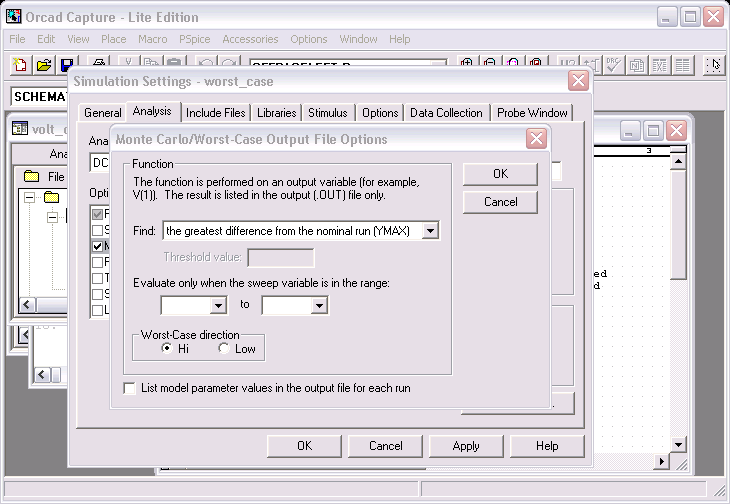Click OK in Monte Carlo options dialog
Viewport: 730px width, 504px height.
[x=500, y=174]
